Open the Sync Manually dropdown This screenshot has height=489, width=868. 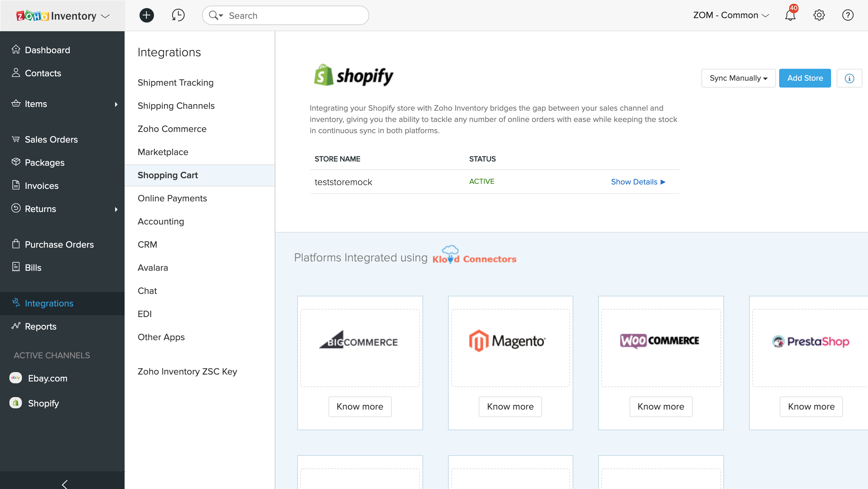[738, 78]
